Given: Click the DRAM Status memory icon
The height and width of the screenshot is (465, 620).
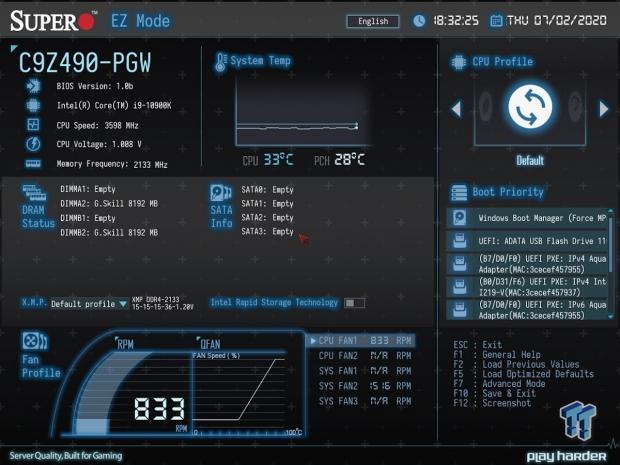Looking at the screenshot, I should pyautogui.click(x=34, y=192).
